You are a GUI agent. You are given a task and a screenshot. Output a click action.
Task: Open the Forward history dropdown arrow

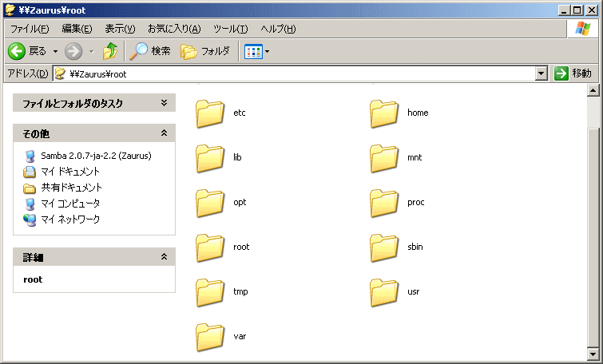click(x=92, y=51)
